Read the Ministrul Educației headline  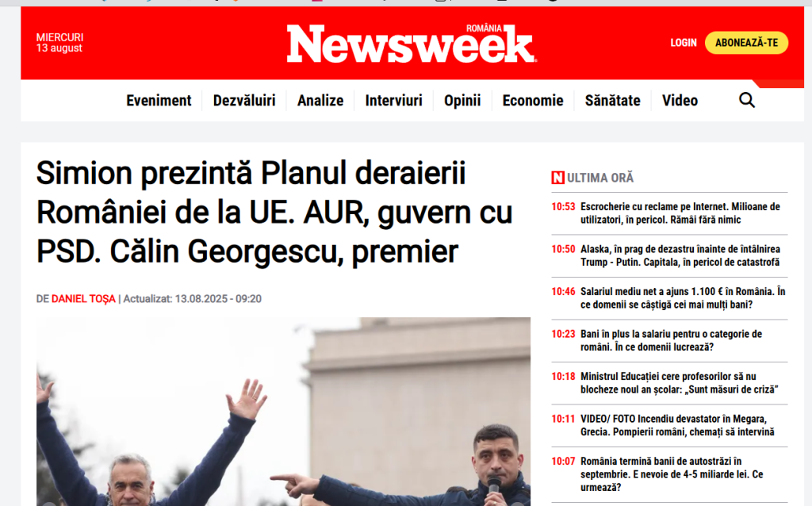(679, 383)
